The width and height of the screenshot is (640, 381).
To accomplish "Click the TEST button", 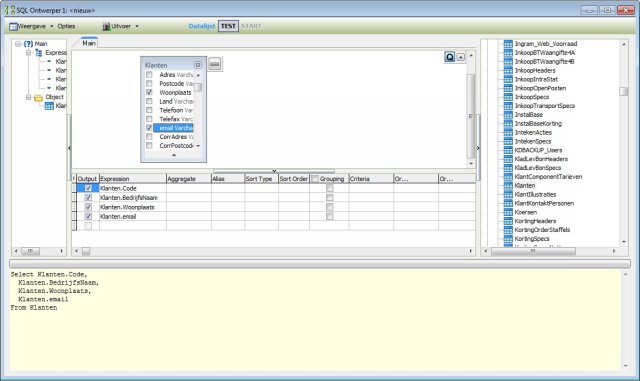I will click(x=228, y=26).
